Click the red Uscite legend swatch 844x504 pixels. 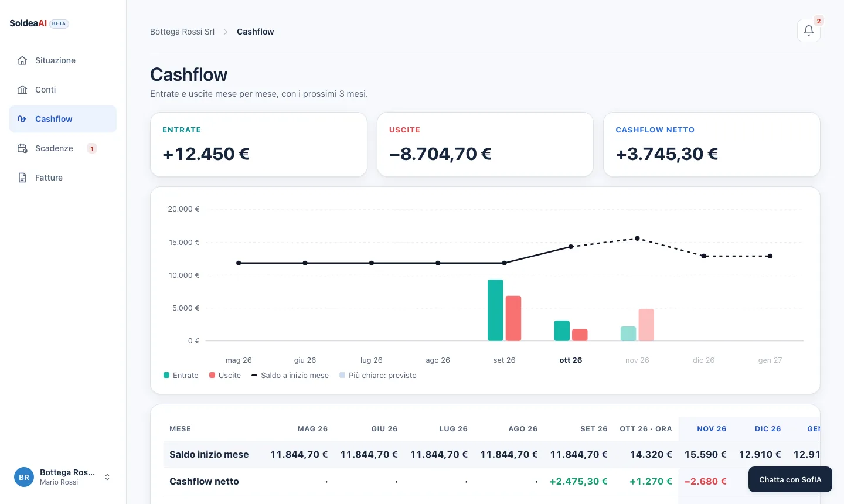[x=212, y=375]
